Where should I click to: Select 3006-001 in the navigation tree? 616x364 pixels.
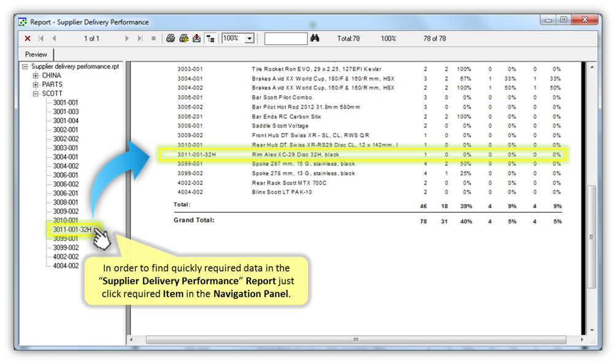(x=66, y=175)
